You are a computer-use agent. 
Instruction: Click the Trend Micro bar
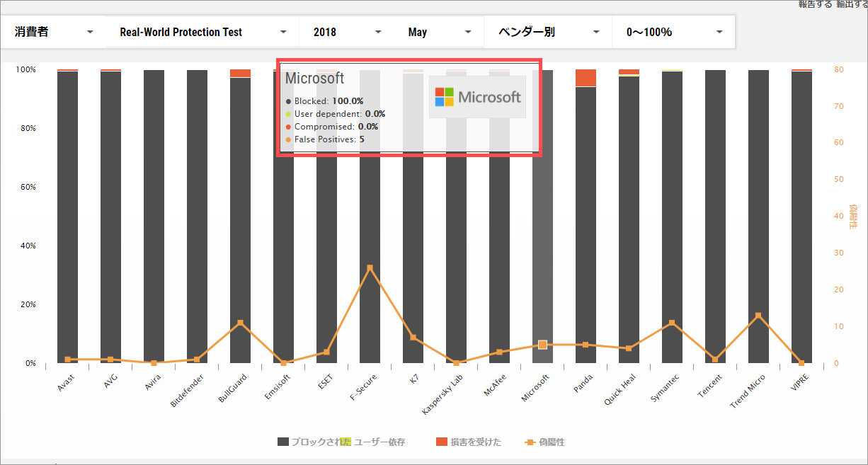758,217
